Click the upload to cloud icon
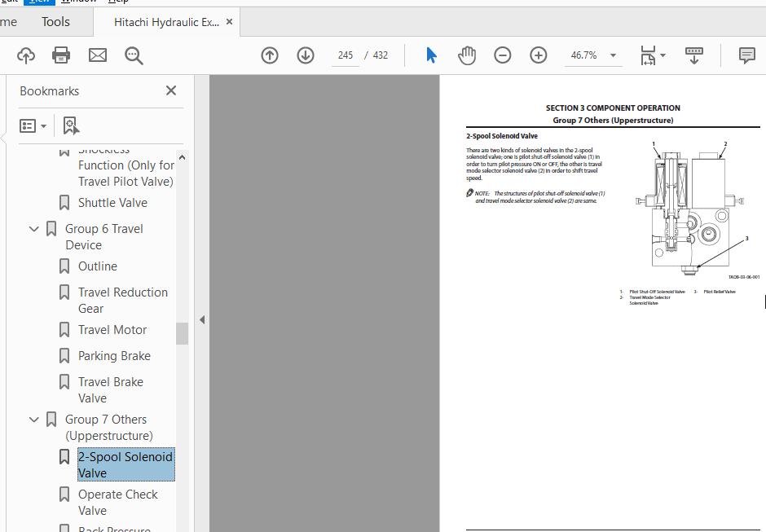766x532 pixels. [26, 55]
